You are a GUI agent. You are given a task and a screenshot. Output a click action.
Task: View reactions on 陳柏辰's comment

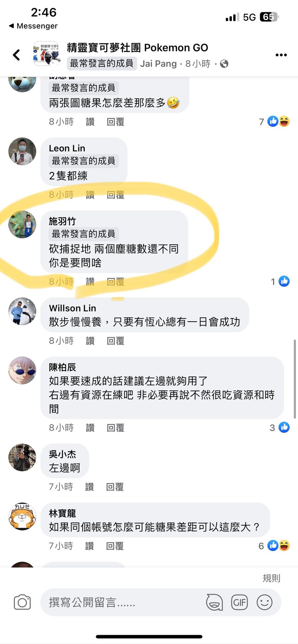(x=280, y=428)
